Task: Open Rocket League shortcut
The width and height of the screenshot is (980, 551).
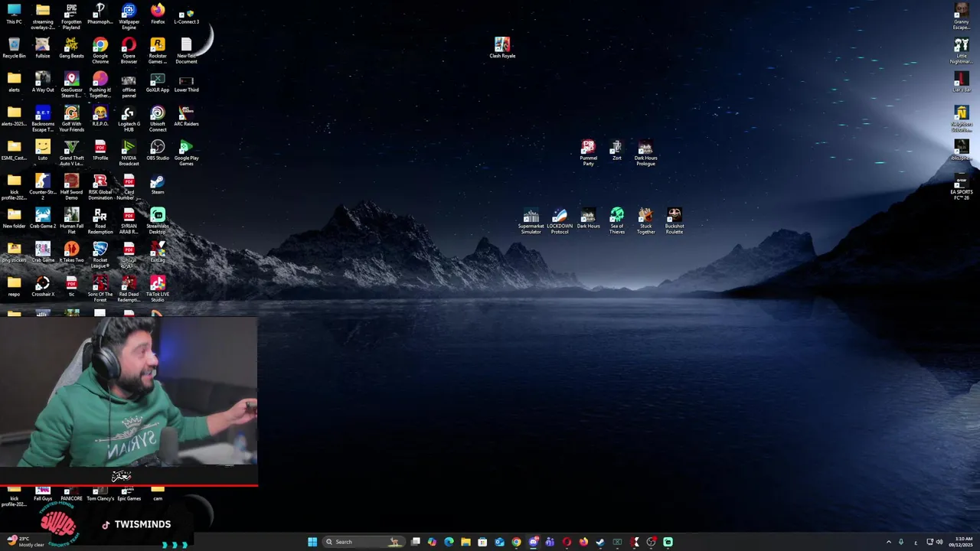Action: coord(100,255)
